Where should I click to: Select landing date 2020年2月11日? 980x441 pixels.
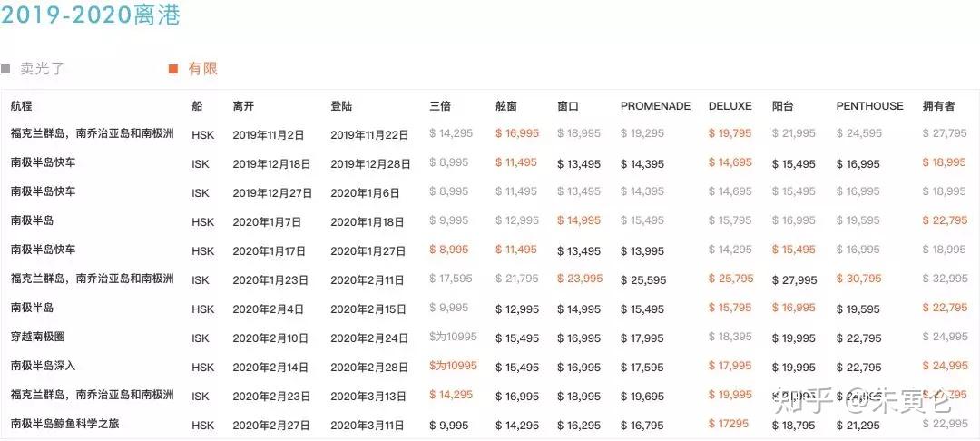(x=368, y=280)
